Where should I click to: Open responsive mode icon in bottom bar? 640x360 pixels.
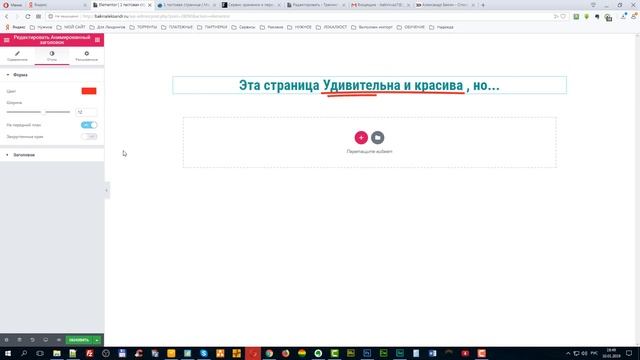point(45,340)
